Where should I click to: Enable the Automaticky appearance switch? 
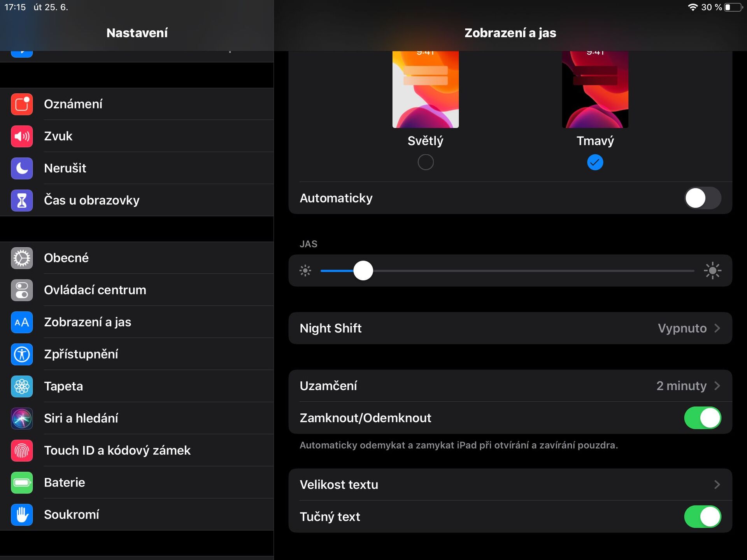click(703, 198)
